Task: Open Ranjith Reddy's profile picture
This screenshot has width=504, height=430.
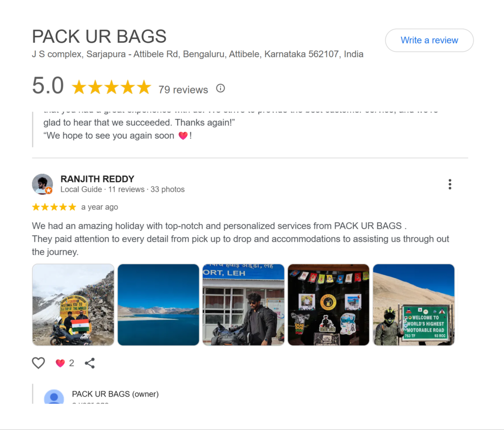Action: tap(42, 184)
